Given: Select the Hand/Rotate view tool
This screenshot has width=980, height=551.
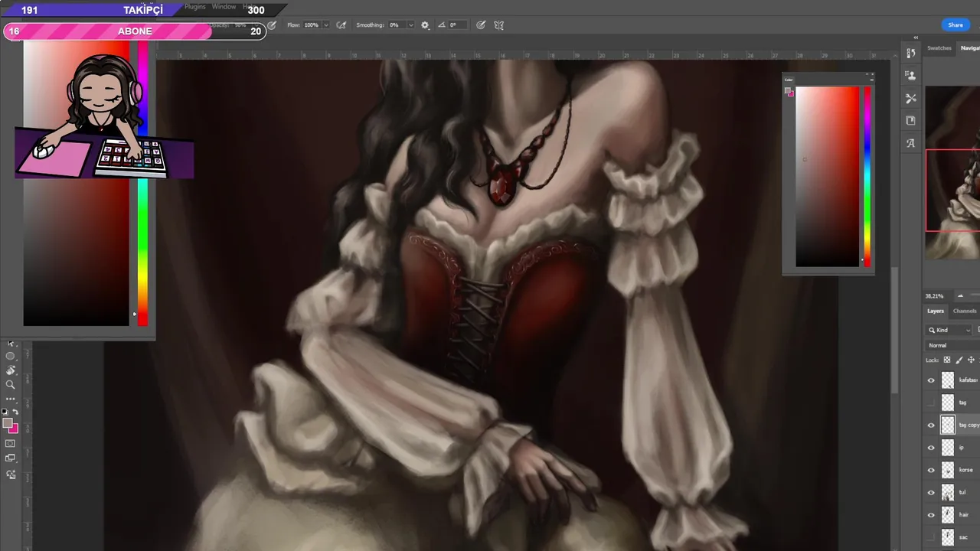Looking at the screenshot, I should coord(10,370).
